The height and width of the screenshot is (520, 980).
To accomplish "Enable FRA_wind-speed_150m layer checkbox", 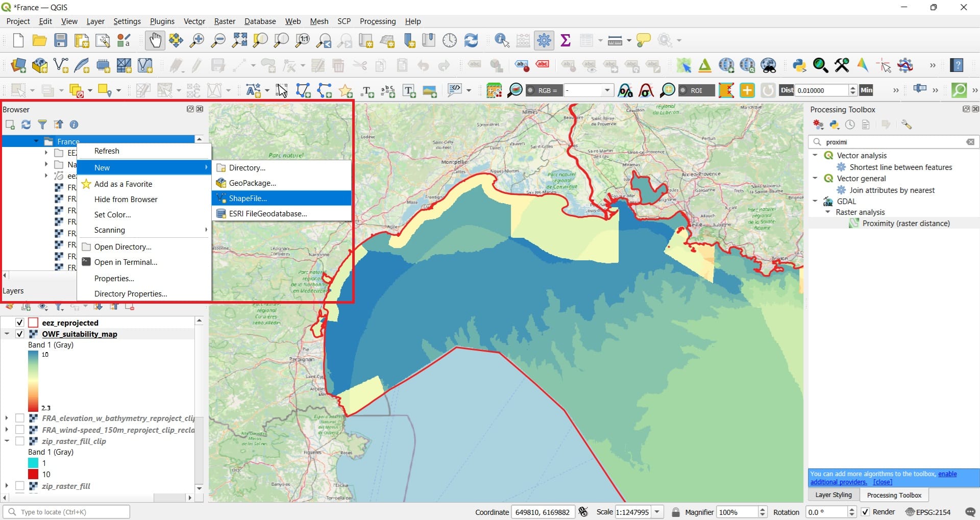I will pos(19,430).
